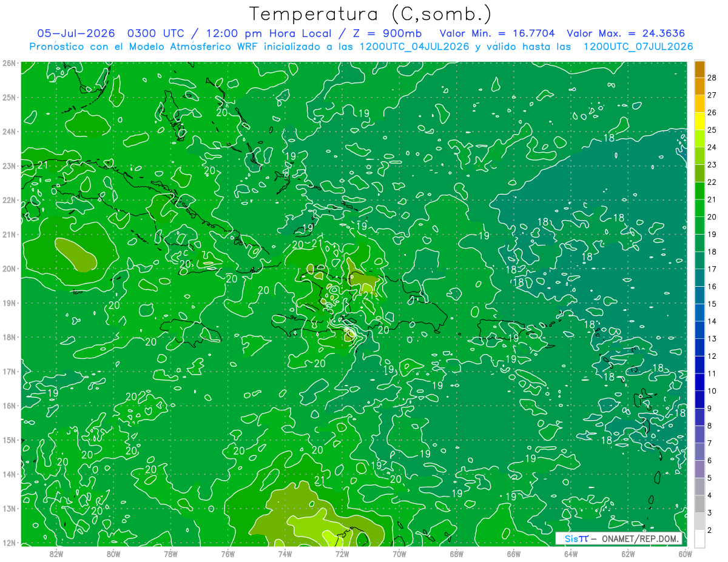Click the 80W longitude axis label
Screen dimensions: 728x562
tap(113, 554)
